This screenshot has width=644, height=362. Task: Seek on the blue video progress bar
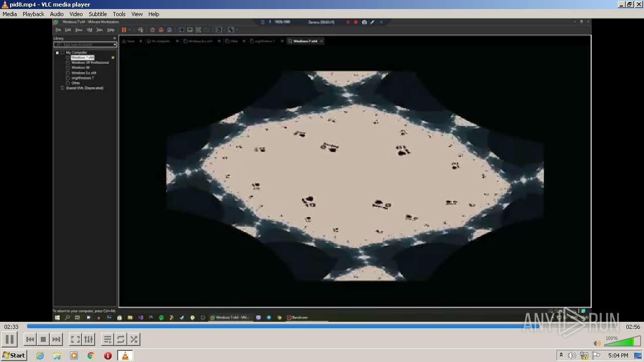(322, 326)
